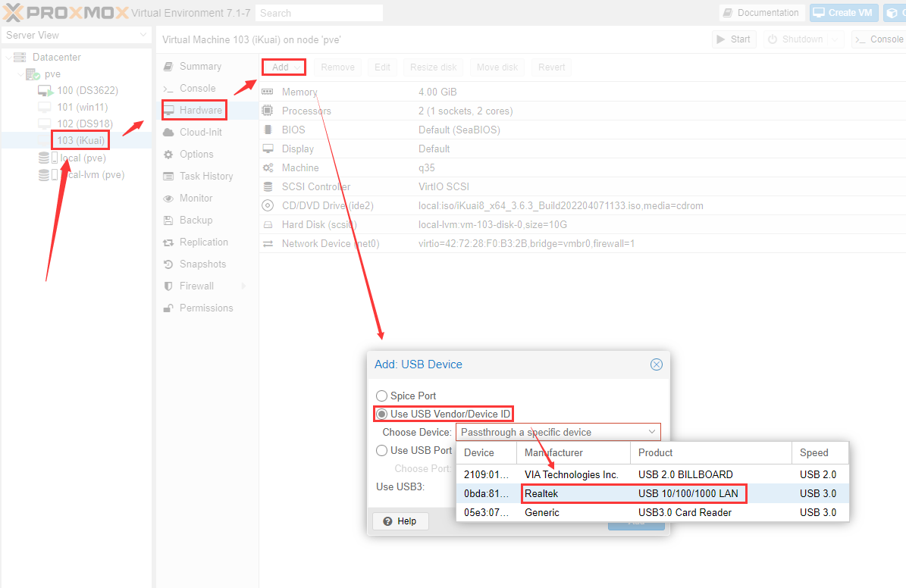The width and height of the screenshot is (906, 588).
Task: Open the Task History tab
Action: 207,176
